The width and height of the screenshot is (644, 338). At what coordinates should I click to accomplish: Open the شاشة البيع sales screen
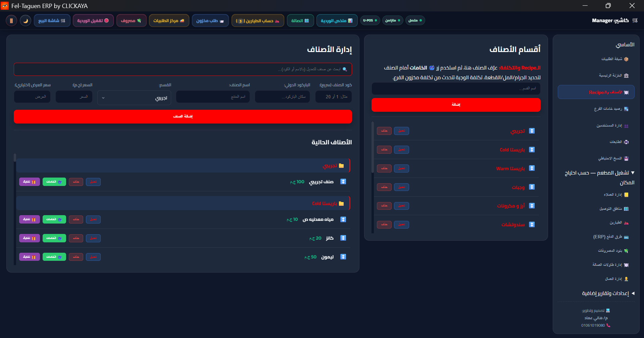pos(52,20)
